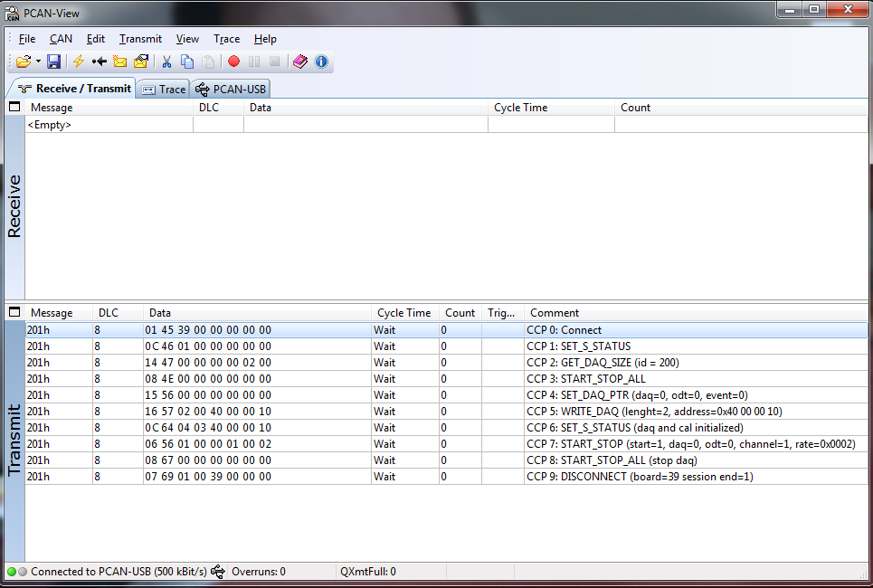Click the Comment column header

pos(696,313)
